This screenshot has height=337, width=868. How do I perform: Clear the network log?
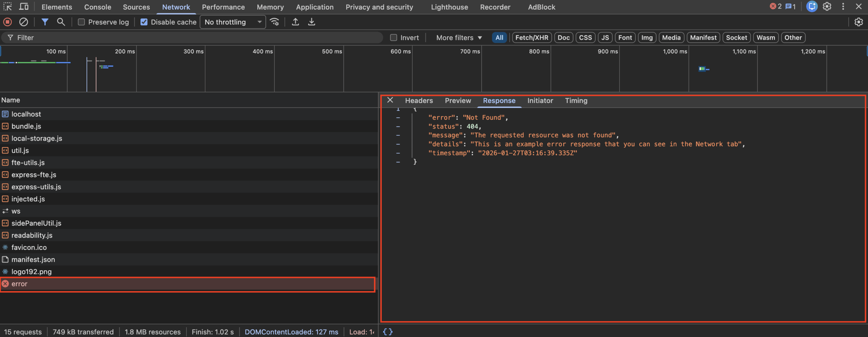coord(23,22)
